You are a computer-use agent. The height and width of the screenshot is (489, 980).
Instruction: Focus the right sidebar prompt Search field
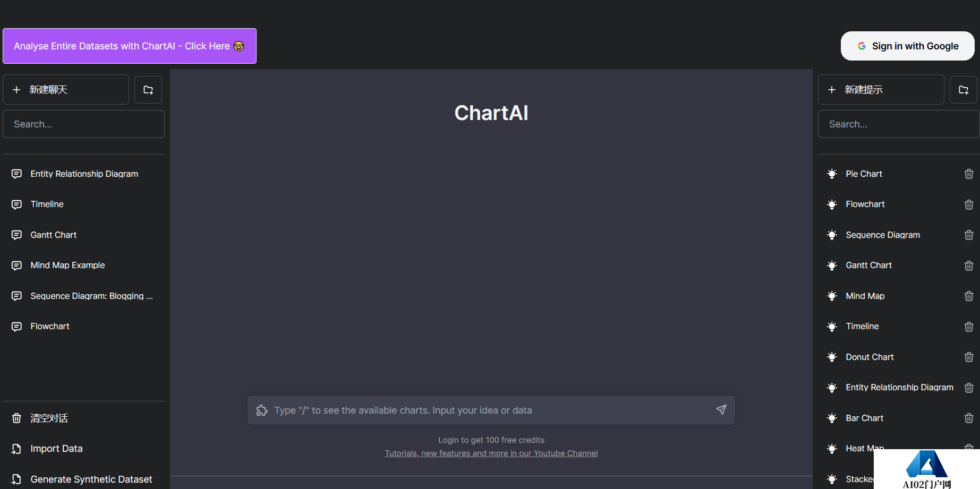pos(899,124)
